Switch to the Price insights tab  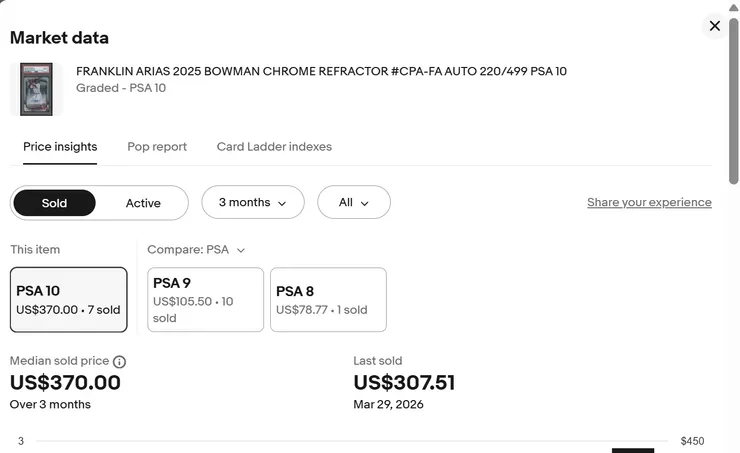[60, 146]
